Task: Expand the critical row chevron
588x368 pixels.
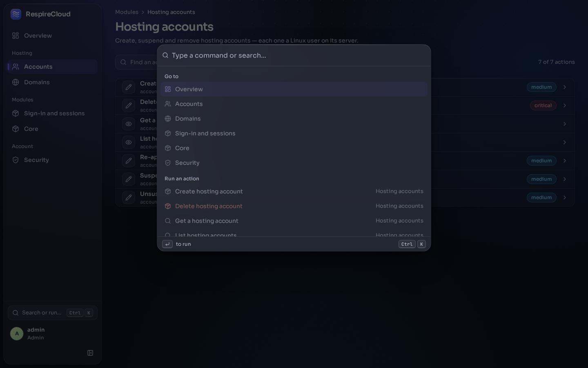Action: [x=565, y=105]
